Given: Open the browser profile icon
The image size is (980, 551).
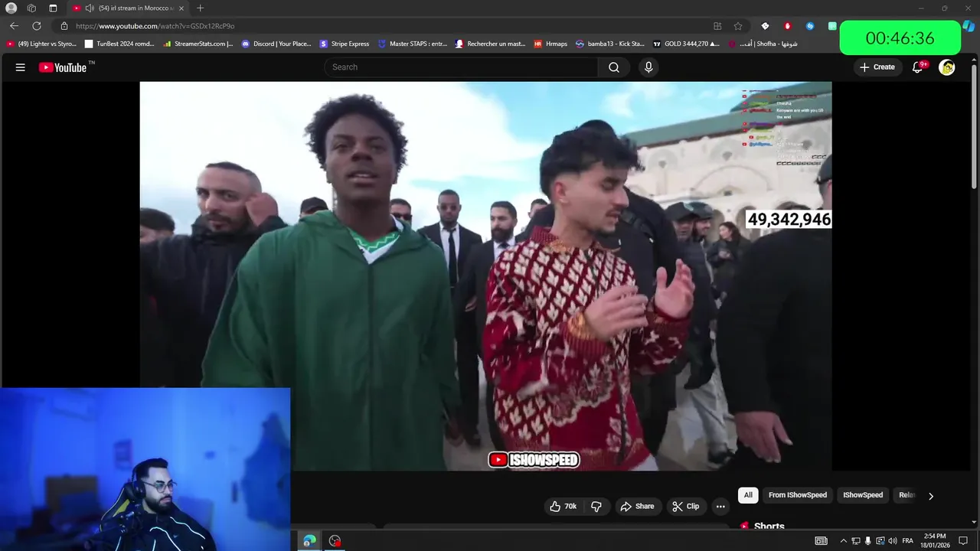Looking at the screenshot, I should point(11,8).
